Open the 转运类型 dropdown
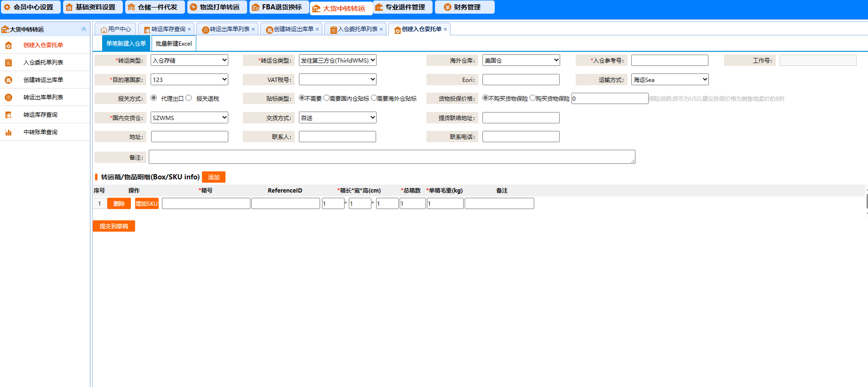Viewport: 868px width, 387px height. tap(189, 60)
